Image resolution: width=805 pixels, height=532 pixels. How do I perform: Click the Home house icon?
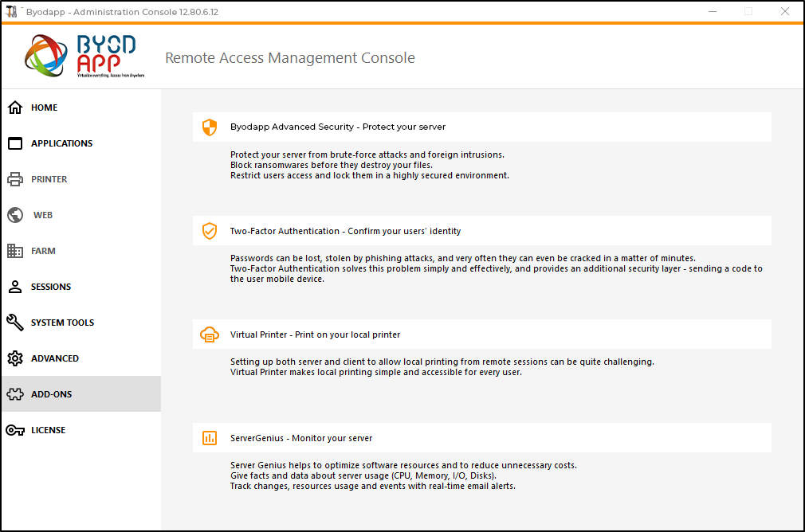point(15,108)
